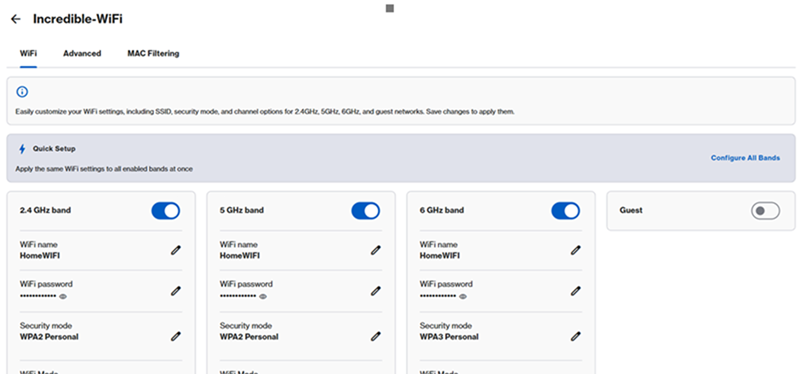Reveal the 6 GHz band password
Screen dimensions: 800x374
click(463, 296)
